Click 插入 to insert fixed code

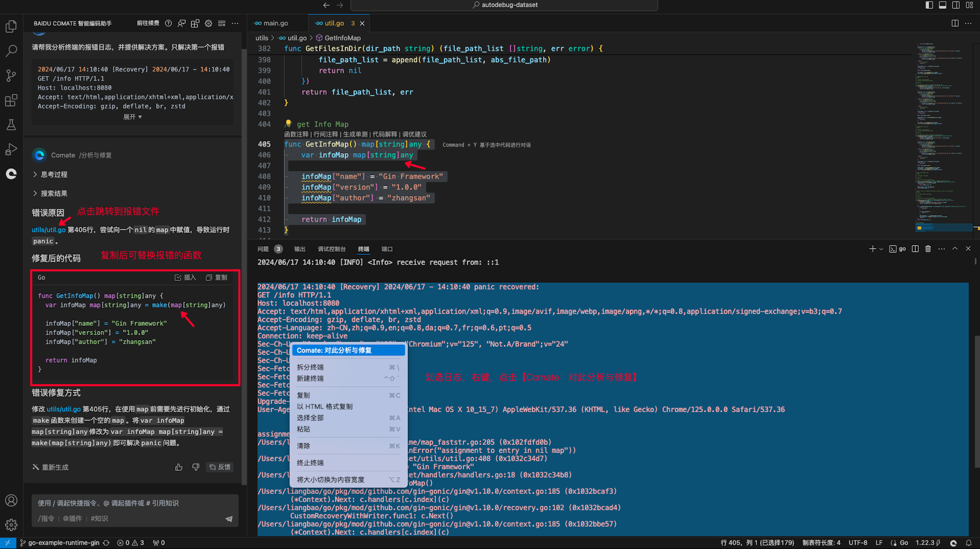[185, 278]
